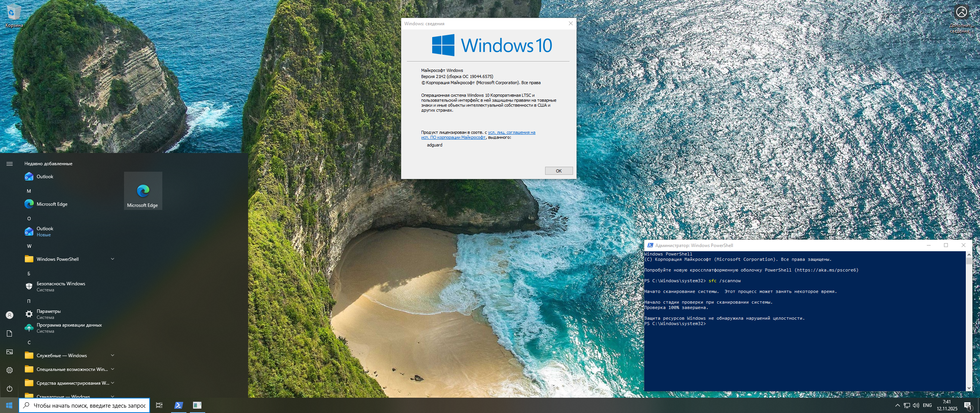Click the taskbar search input box
This screenshot has width=980, height=413.
[x=89, y=406]
